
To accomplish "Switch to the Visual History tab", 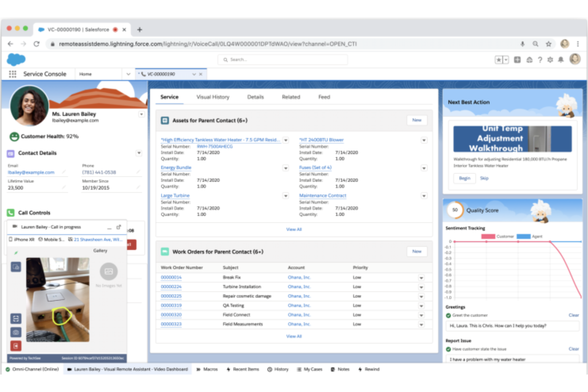I will coord(213,97).
